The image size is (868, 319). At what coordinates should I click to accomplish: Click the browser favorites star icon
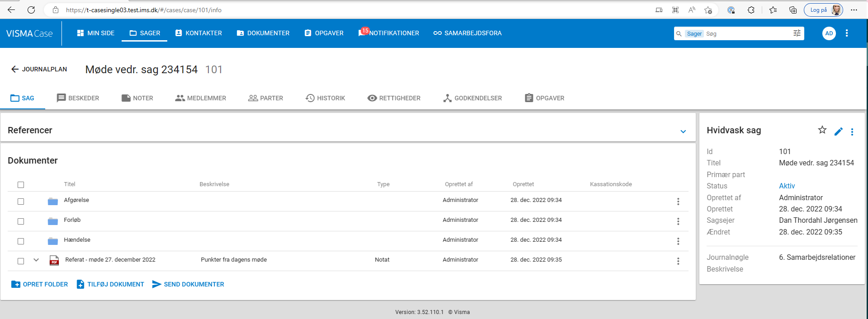coord(773,10)
